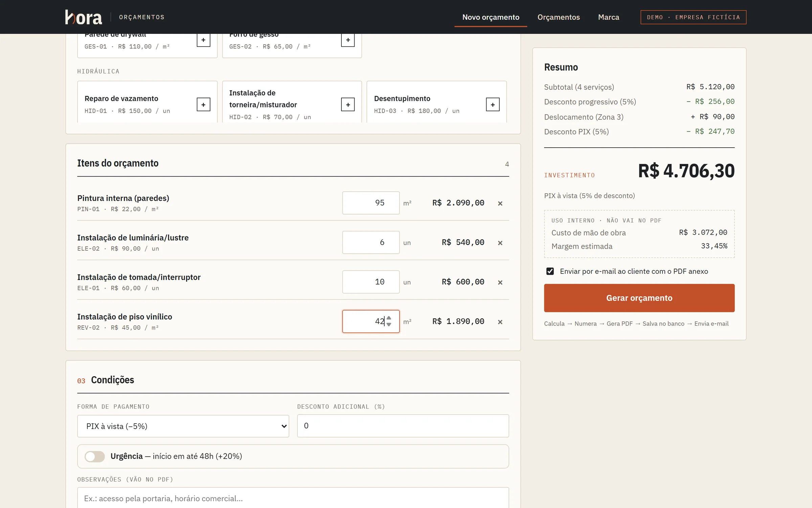Viewport: 812px width, 508px height.
Task: Click the tomada/interruptor total R$ 600,00
Action: coord(463,282)
